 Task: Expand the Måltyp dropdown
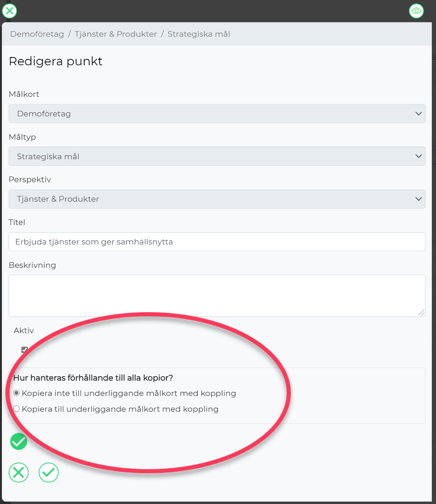tap(217, 156)
